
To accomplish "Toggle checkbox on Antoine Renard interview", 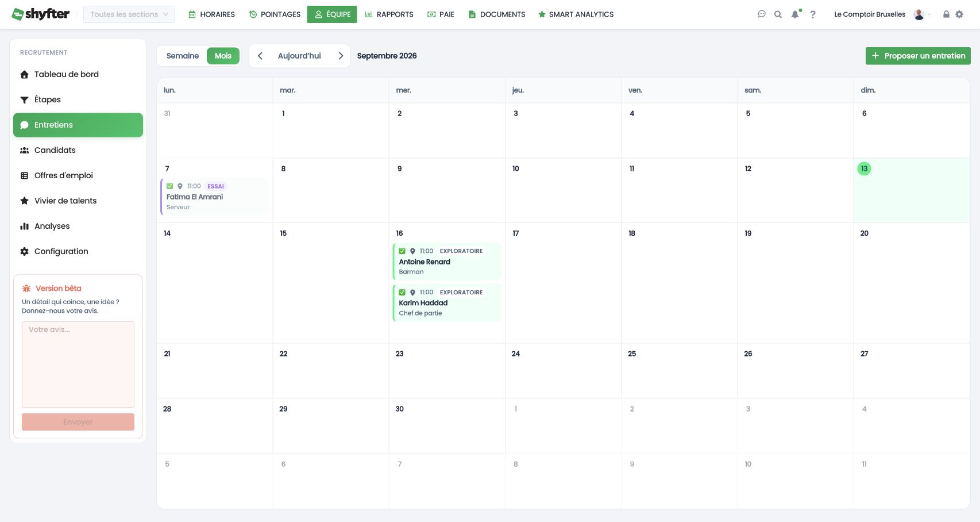I will (x=402, y=251).
